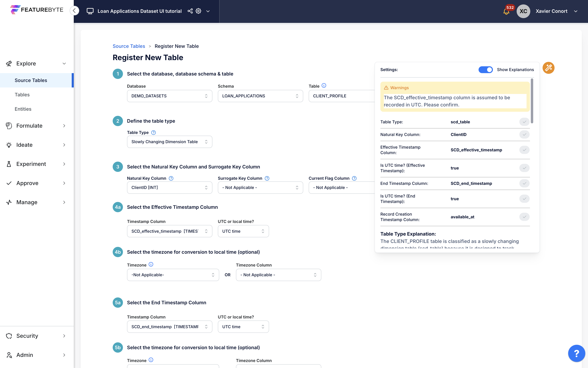This screenshot has width=588, height=368.
Task: Open catalog settings gear icon
Action: pyautogui.click(x=198, y=11)
